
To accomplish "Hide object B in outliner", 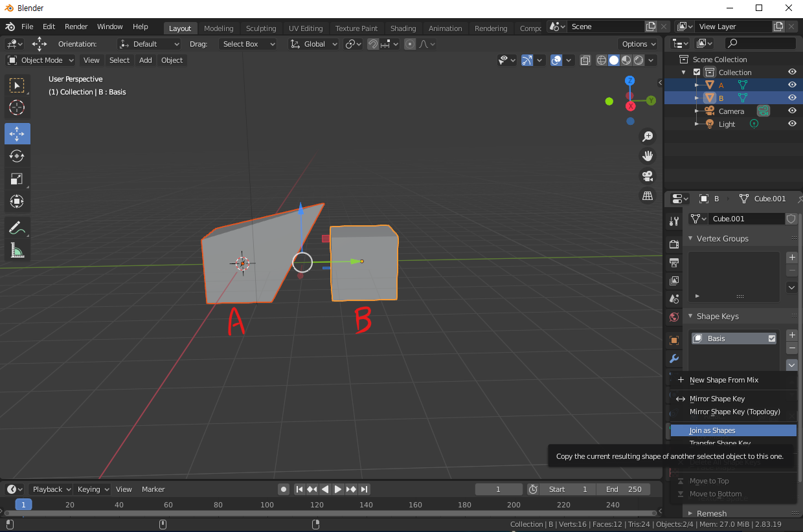I will [x=791, y=98].
